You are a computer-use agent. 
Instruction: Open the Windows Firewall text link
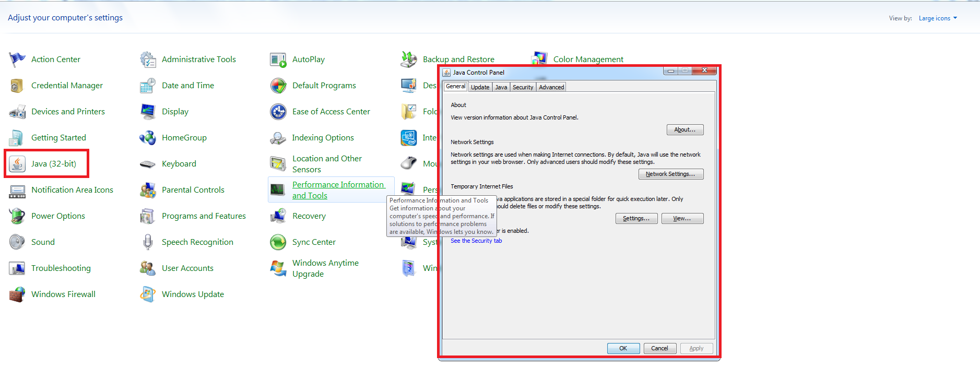63,294
